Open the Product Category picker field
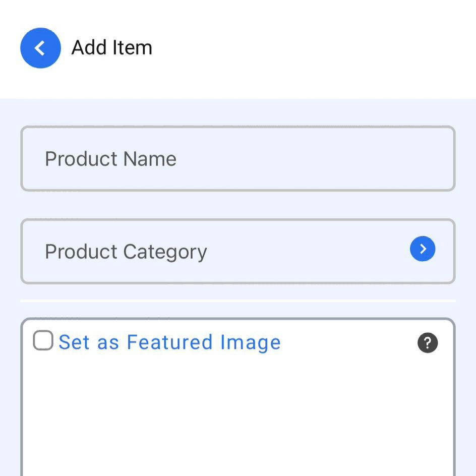The width and height of the screenshot is (476, 476). click(238, 251)
